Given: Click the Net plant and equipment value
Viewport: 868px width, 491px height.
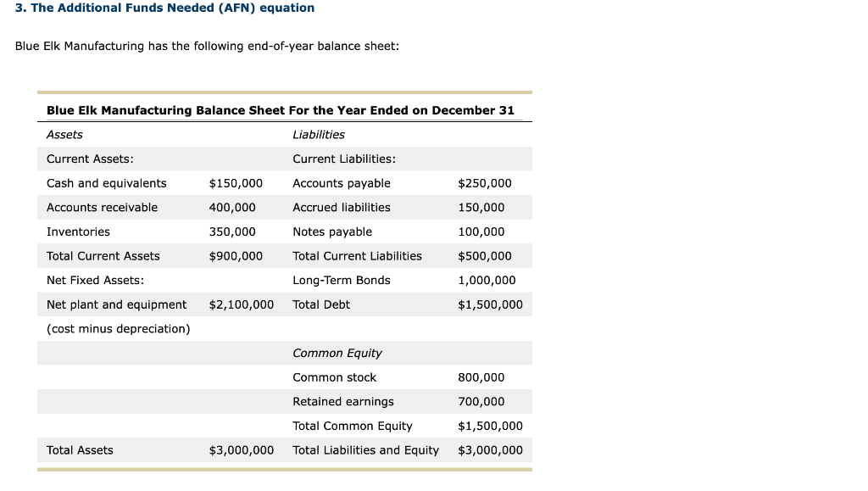Looking at the screenshot, I should [242, 305].
